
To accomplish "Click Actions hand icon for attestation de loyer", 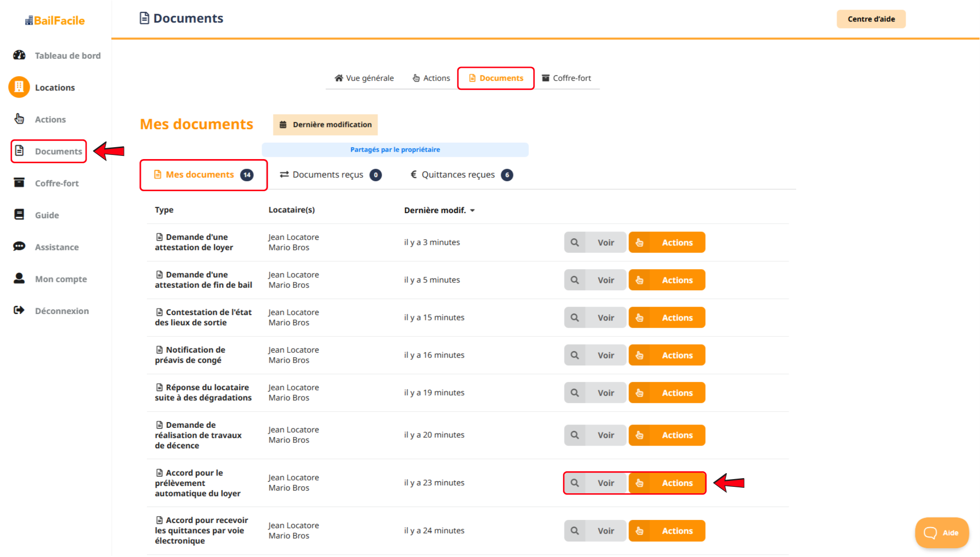I will [640, 243].
